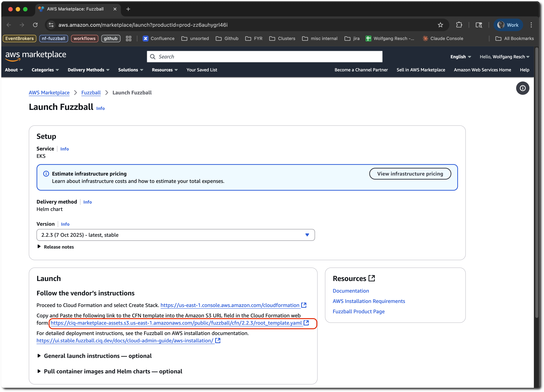Click the bookmark star in the address bar
The image size is (544, 392).
(x=440, y=25)
